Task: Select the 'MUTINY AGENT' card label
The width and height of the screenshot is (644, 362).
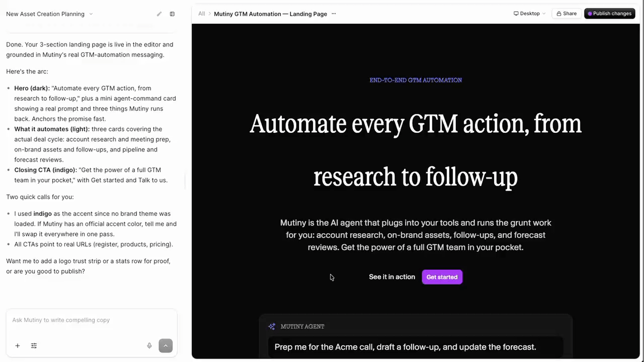Action: (302, 326)
